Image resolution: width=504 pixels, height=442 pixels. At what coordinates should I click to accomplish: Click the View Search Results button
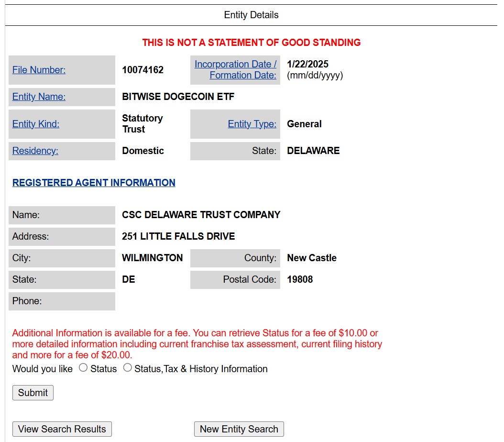(x=62, y=429)
